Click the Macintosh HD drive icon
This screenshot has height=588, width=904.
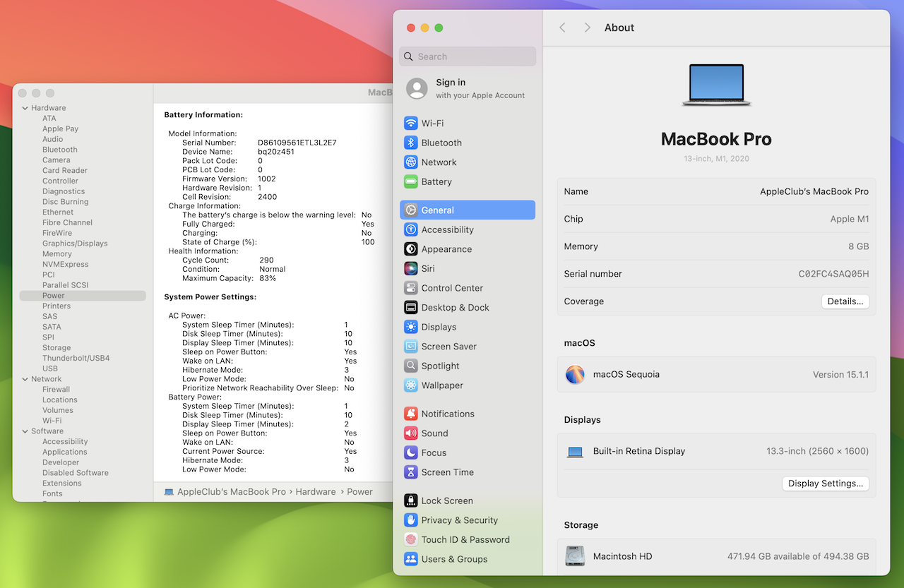(x=575, y=556)
